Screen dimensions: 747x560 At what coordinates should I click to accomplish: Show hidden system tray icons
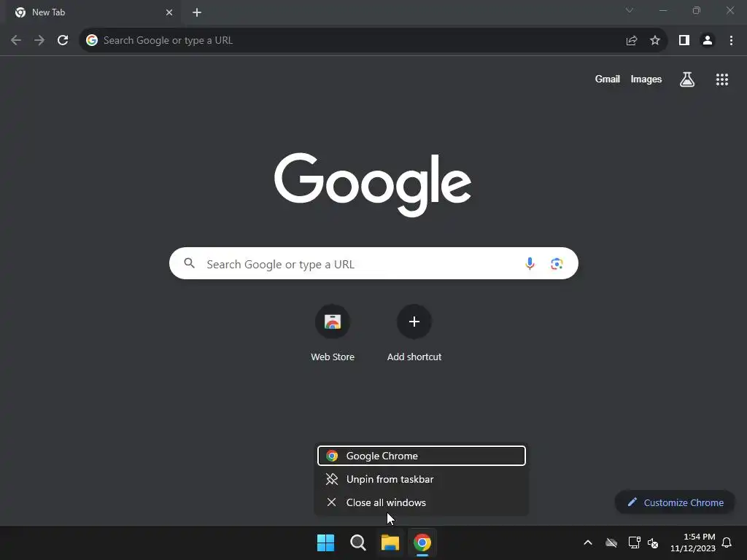point(588,542)
